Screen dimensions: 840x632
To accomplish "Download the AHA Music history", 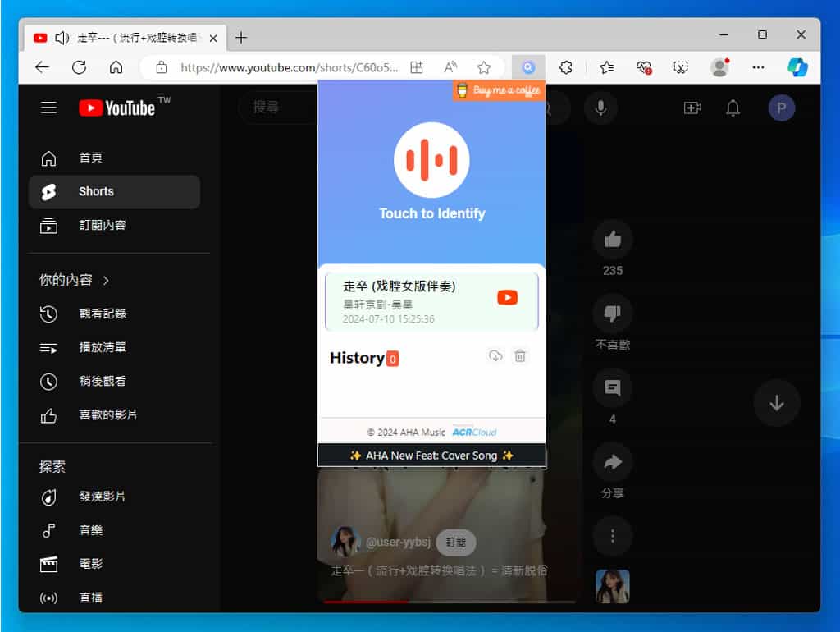I will 495,356.
